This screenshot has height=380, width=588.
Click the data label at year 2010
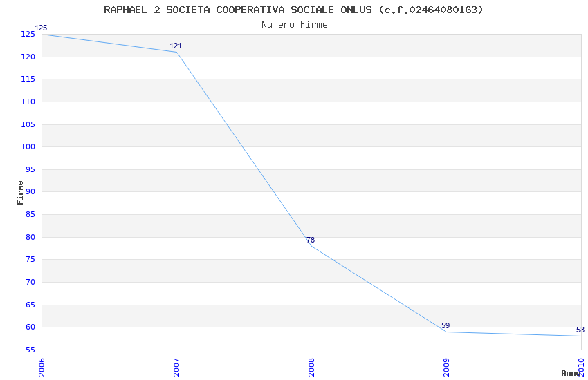(580, 330)
